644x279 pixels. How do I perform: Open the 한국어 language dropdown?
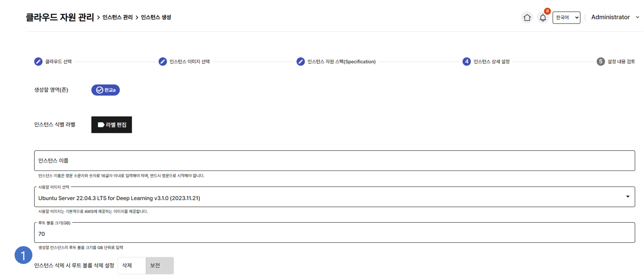click(566, 17)
